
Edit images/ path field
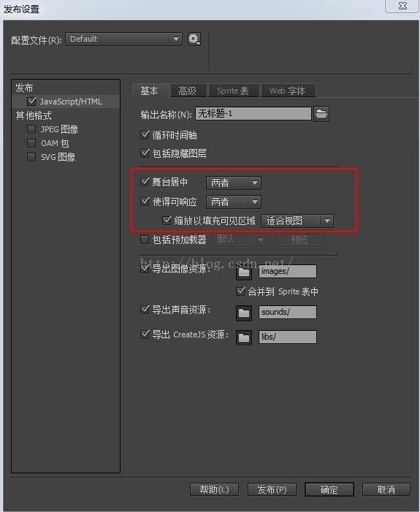point(287,272)
